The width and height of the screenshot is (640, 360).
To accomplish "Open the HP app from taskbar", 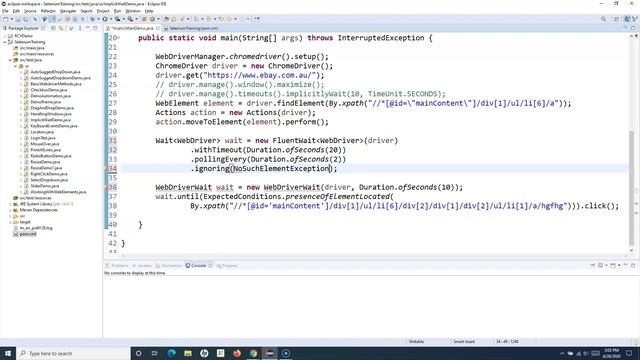I will (x=204, y=353).
